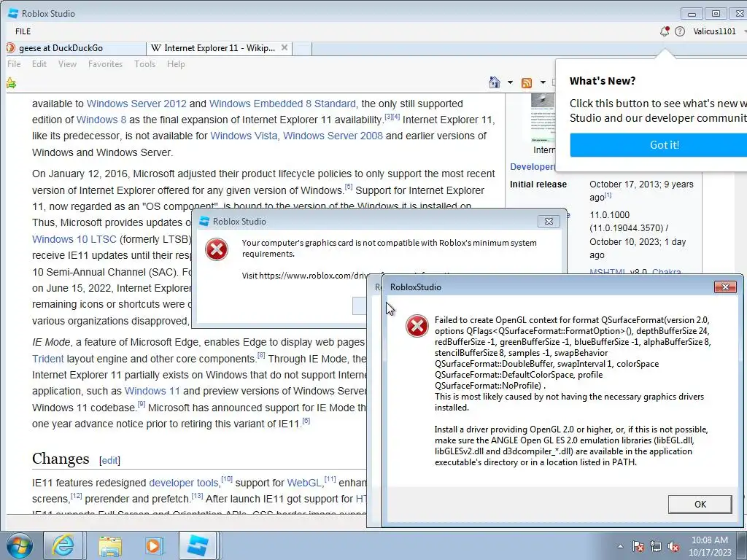Click the error icon in graphics card dialog

[x=217, y=249]
